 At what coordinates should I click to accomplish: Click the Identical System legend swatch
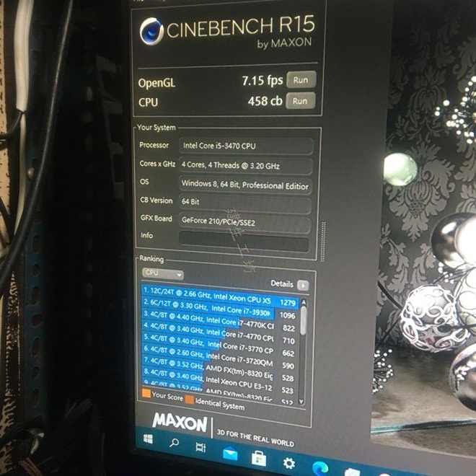pyautogui.click(x=190, y=400)
